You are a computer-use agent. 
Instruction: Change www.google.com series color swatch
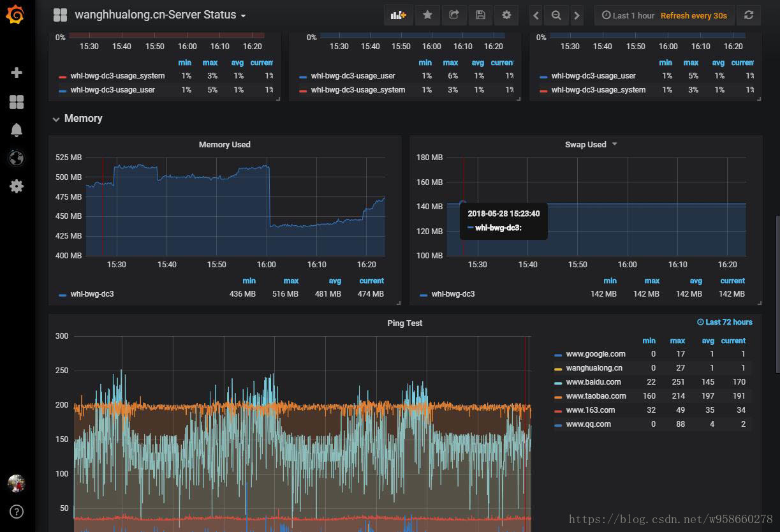[558, 355]
